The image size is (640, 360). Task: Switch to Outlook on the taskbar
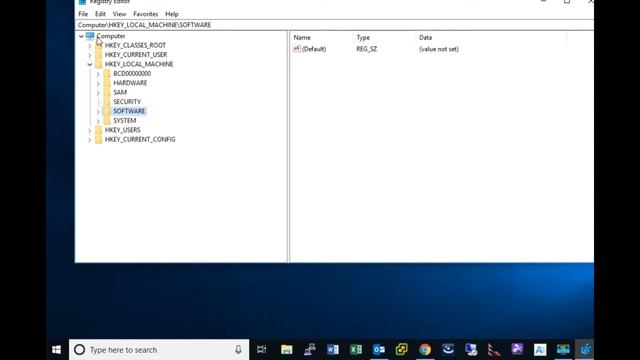pyautogui.click(x=379, y=350)
